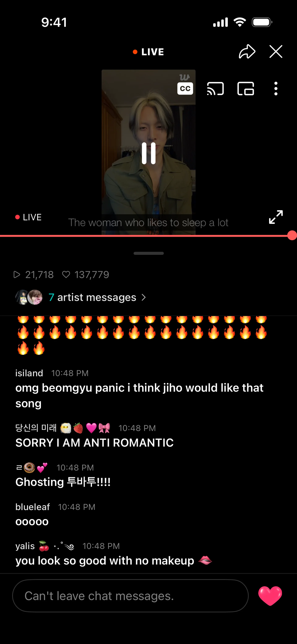Send a pink heart reaction
The width and height of the screenshot is (297, 644).
270,596
